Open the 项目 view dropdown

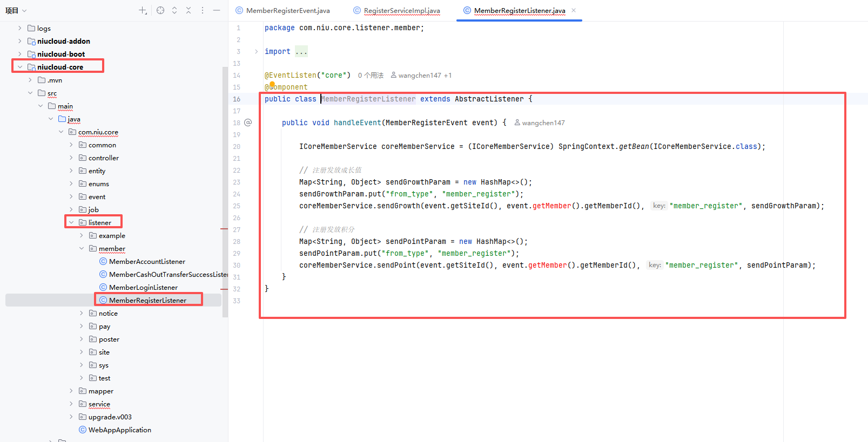(16, 10)
